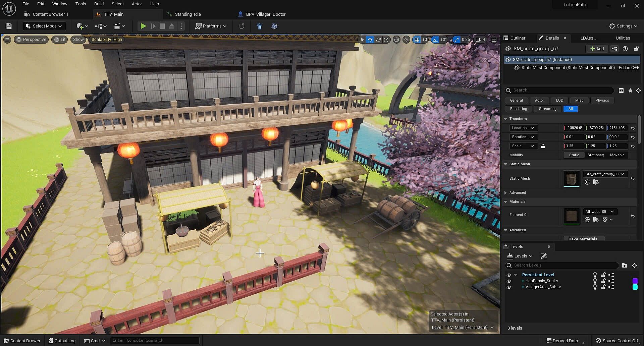Toggle visibility of HanFamily_SubLv level
The height and width of the screenshot is (346, 644).
(x=509, y=281)
